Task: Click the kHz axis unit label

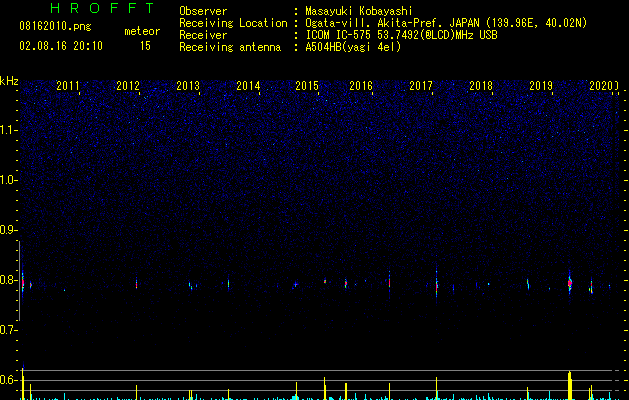Action: point(9,81)
